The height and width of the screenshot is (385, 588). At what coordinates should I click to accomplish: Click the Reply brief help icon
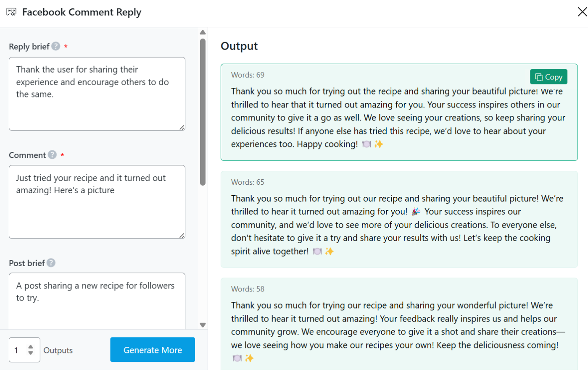tap(56, 46)
